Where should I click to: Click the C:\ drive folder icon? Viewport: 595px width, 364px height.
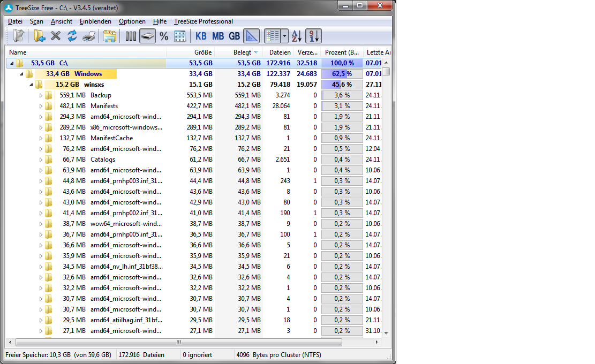tap(19, 63)
